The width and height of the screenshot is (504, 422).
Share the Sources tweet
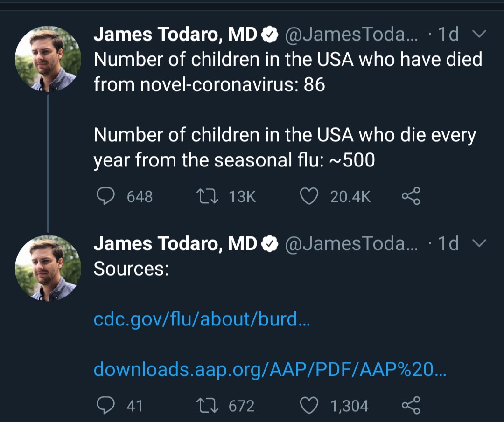click(x=411, y=405)
